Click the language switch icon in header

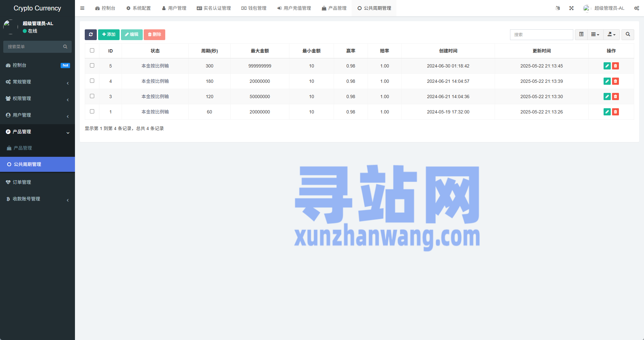point(558,8)
